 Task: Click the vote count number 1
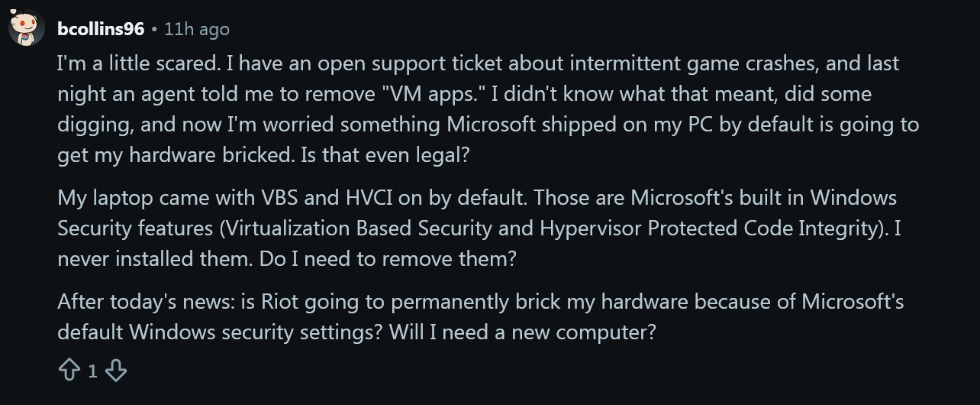92,371
